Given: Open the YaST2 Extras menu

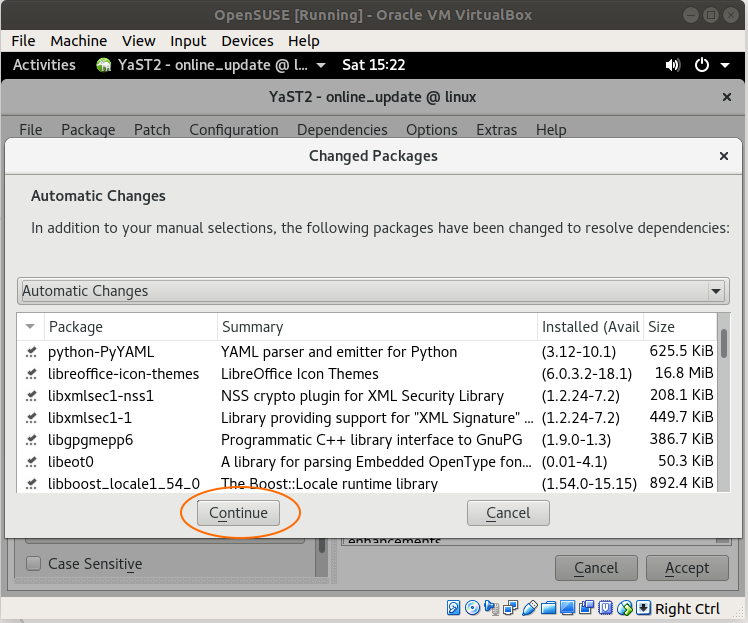Looking at the screenshot, I should point(497,130).
